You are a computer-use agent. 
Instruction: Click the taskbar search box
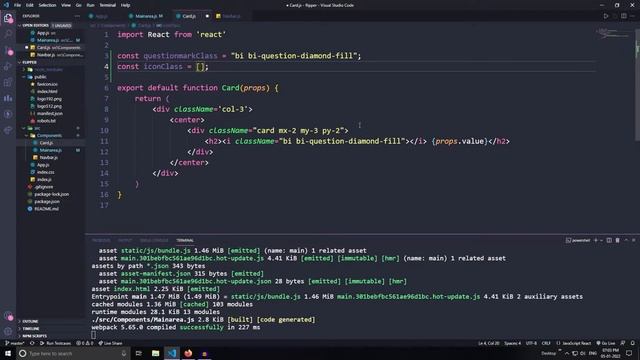point(73,353)
